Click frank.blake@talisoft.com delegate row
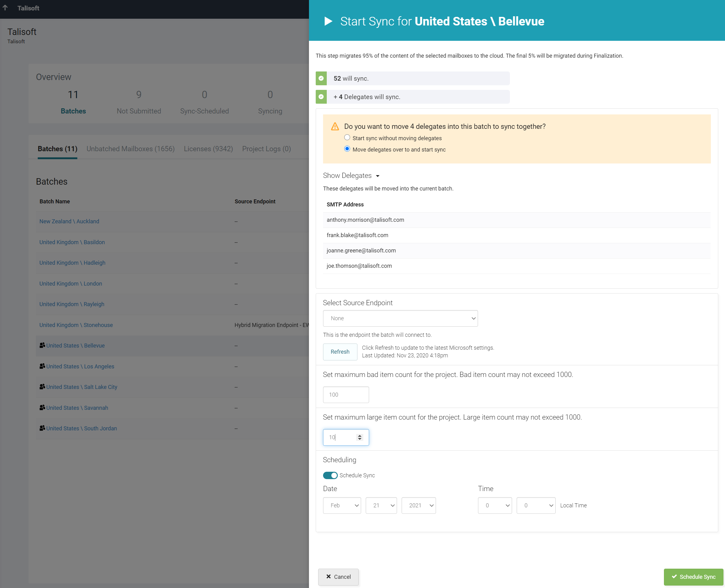 [517, 235]
